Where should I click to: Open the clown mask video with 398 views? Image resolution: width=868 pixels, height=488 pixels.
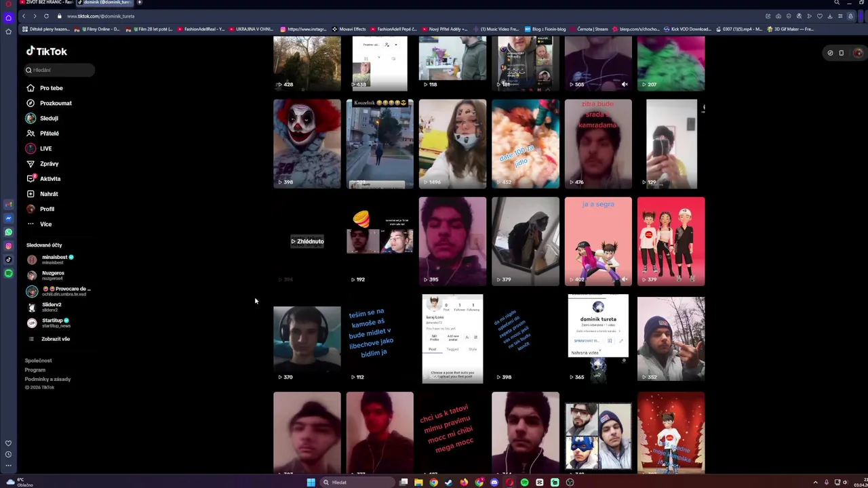(x=307, y=144)
